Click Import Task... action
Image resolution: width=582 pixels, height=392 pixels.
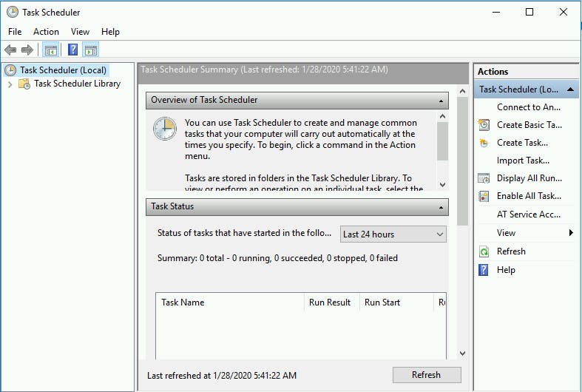(523, 160)
